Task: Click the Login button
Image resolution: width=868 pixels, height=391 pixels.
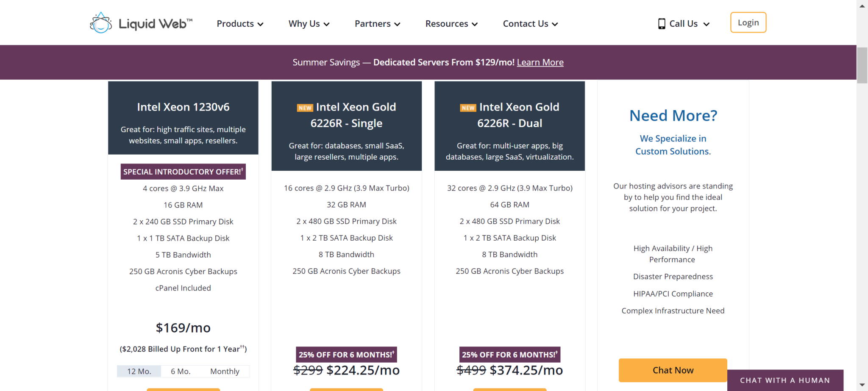Action: tap(748, 22)
